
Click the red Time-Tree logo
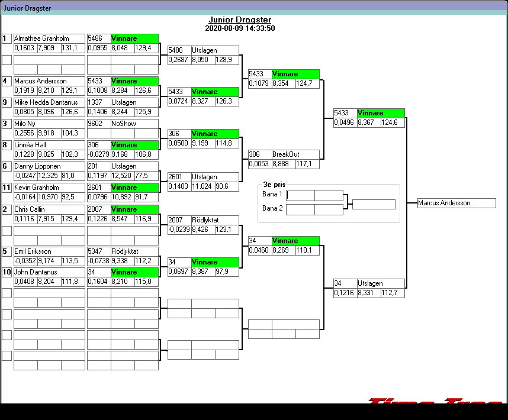435,402
